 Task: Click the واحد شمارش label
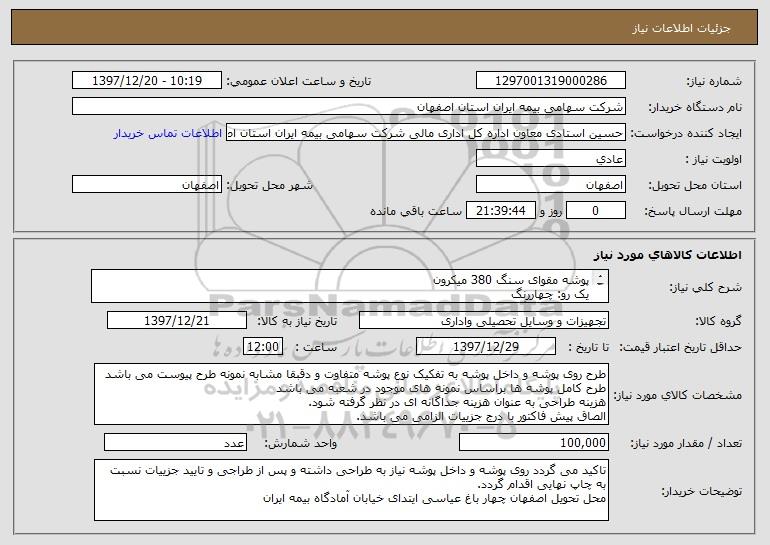tap(301, 443)
